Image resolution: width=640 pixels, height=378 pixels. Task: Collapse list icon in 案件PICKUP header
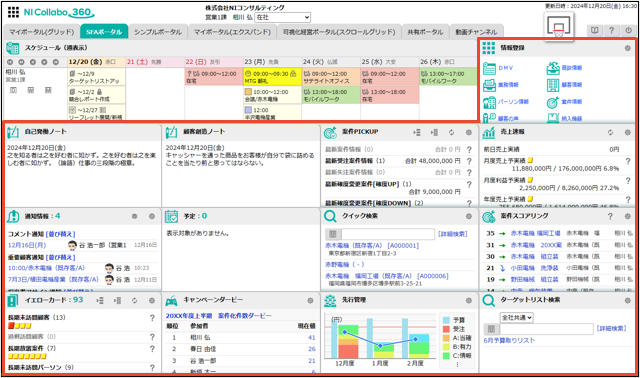pos(434,132)
